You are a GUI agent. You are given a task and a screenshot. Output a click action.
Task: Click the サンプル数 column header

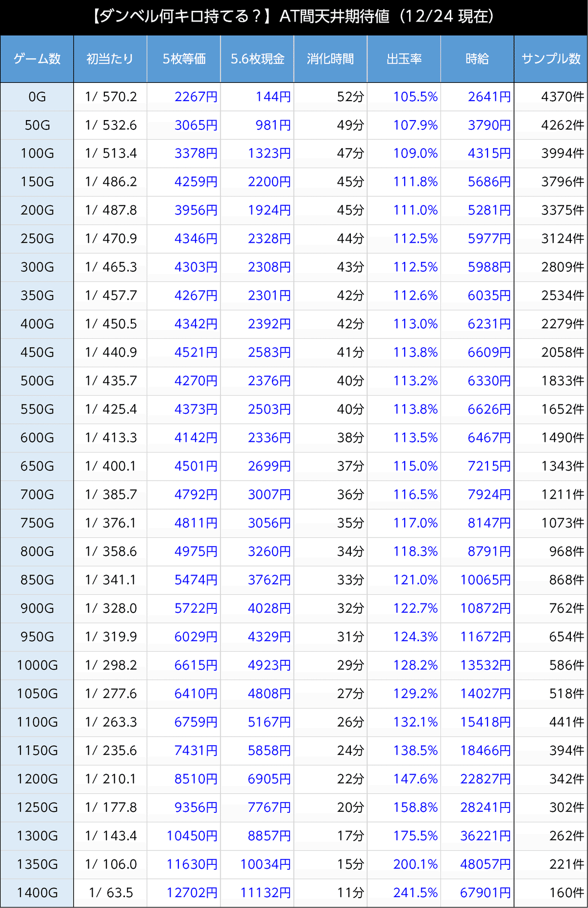coord(551,59)
